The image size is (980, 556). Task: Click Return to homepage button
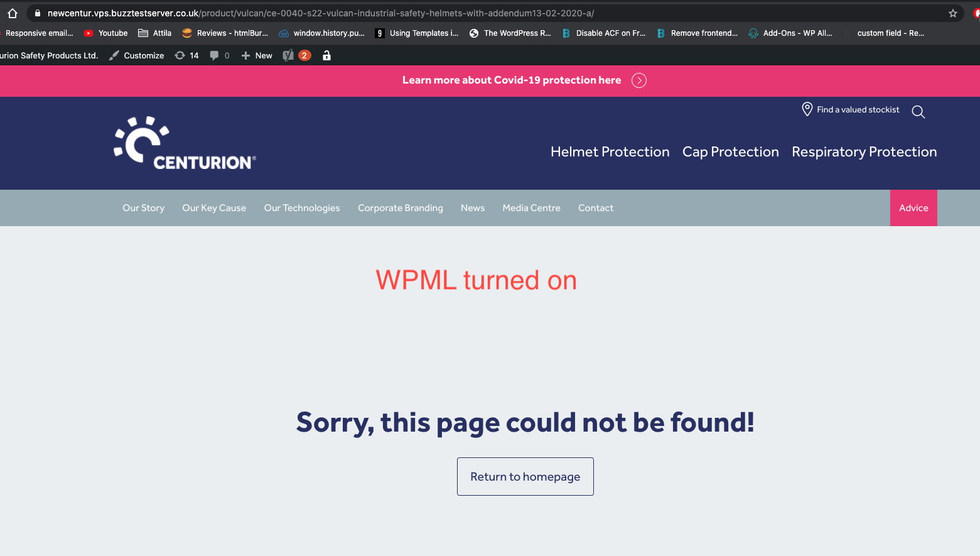point(525,476)
